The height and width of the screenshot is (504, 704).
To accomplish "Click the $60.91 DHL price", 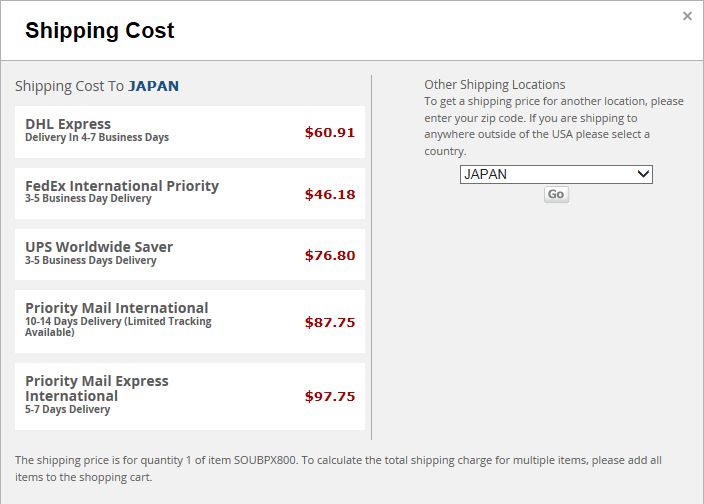I will click(x=330, y=132).
